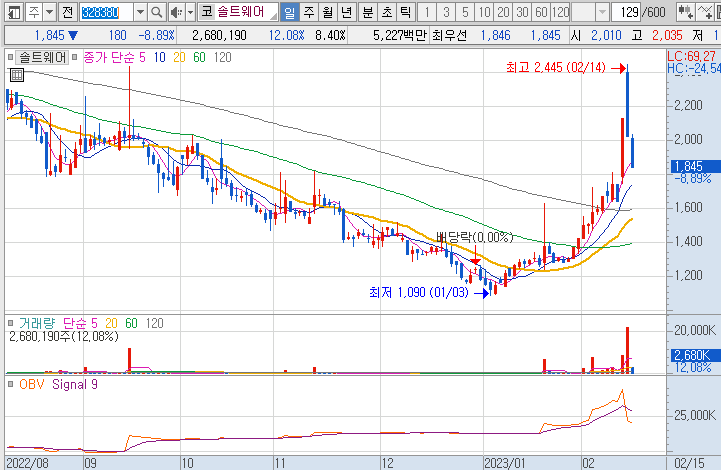Click the speaker sound icon
Image resolution: width=721 pixels, height=470 pixels.
tap(176, 12)
